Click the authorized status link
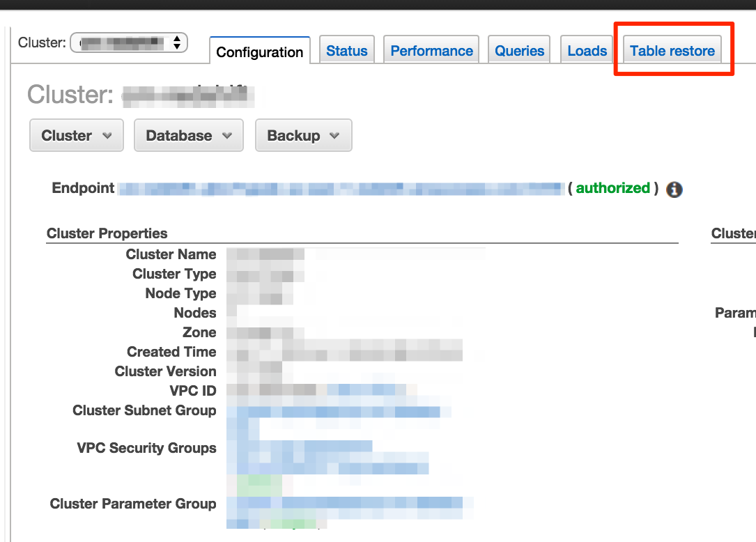 612,188
